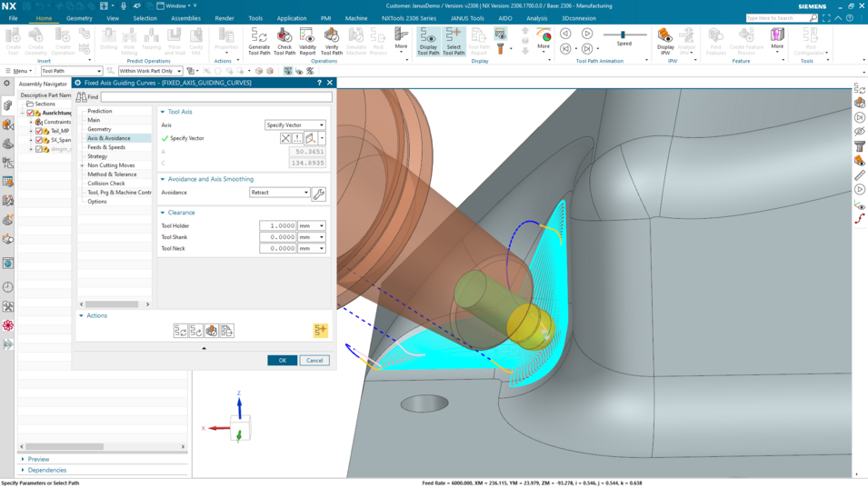Open ribbon More dropdown in Operations group

(x=402, y=39)
